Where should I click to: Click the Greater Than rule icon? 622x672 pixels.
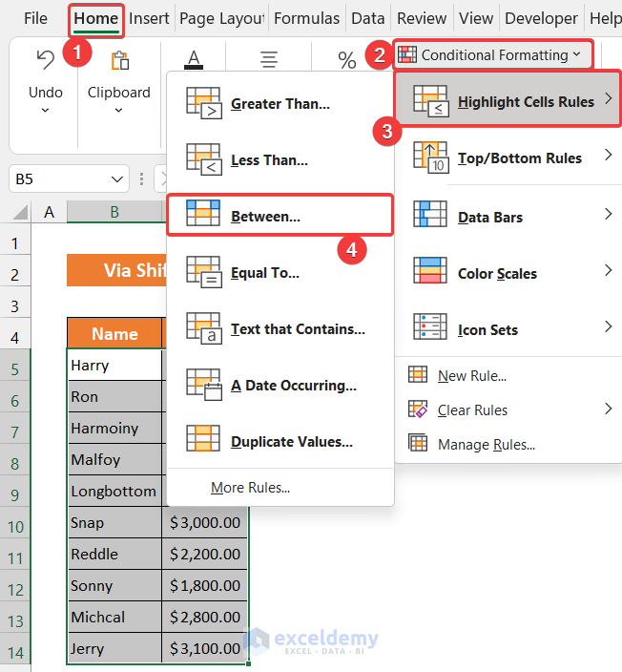pos(204,103)
